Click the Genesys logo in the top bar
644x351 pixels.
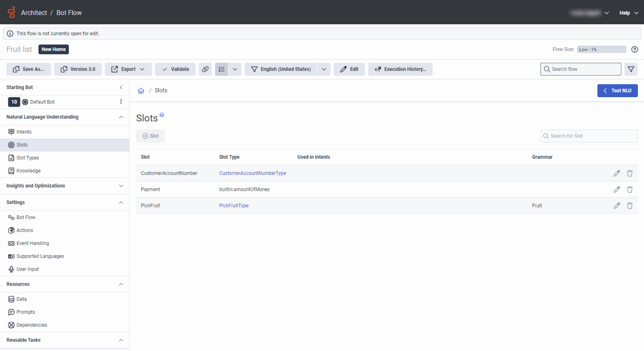point(11,12)
